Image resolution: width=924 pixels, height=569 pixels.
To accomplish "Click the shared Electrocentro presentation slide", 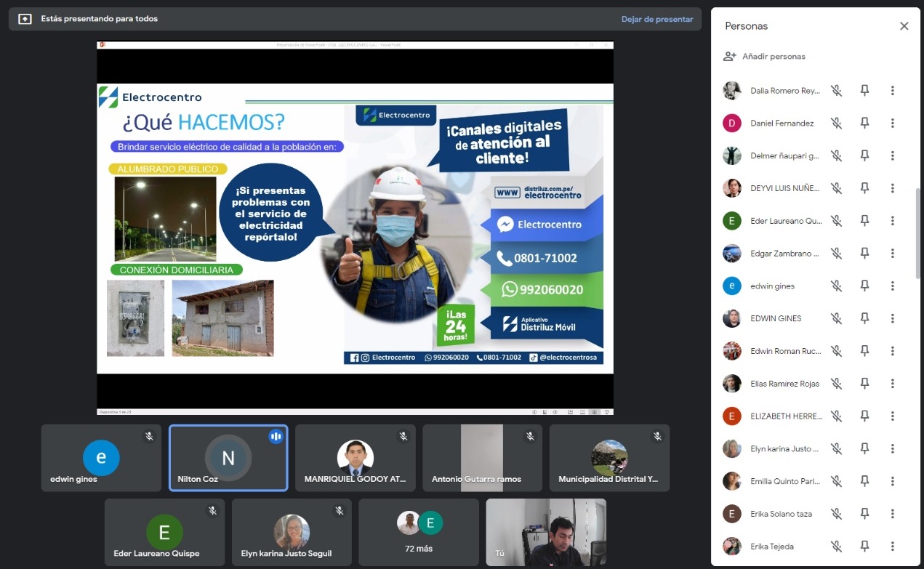I will pos(355,228).
